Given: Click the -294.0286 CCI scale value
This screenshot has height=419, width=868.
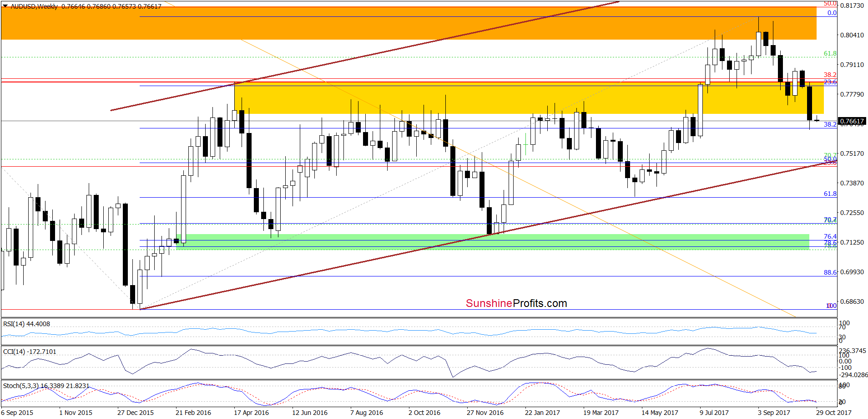Looking at the screenshot, I should 853,375.
